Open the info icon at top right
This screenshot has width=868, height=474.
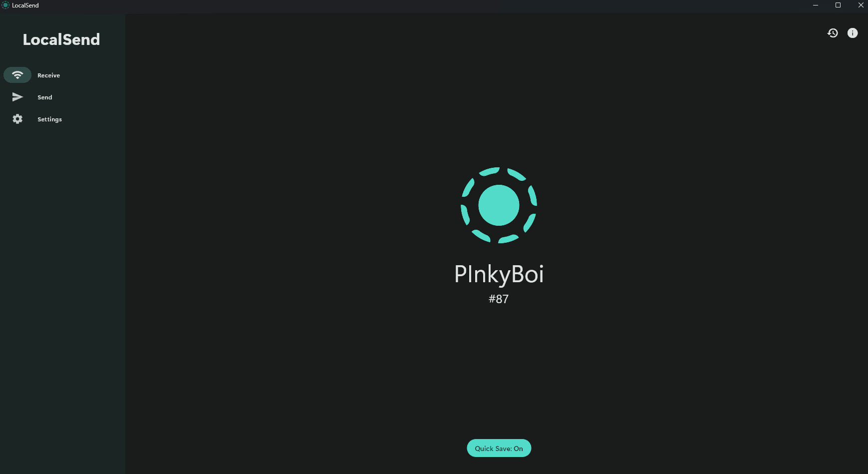click(853, 33)
